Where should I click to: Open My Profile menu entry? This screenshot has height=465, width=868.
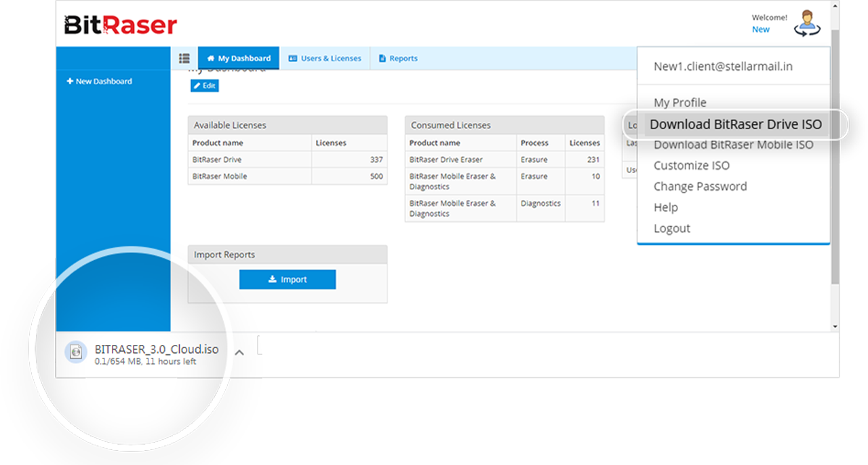[x=679, y=103]
